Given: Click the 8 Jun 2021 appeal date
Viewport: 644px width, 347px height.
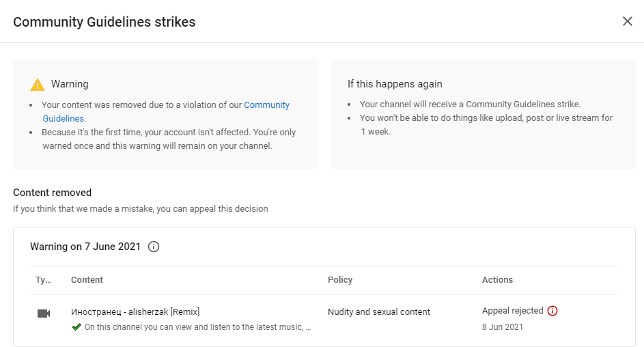Looking at the screenshot, I should coord(503,327).
